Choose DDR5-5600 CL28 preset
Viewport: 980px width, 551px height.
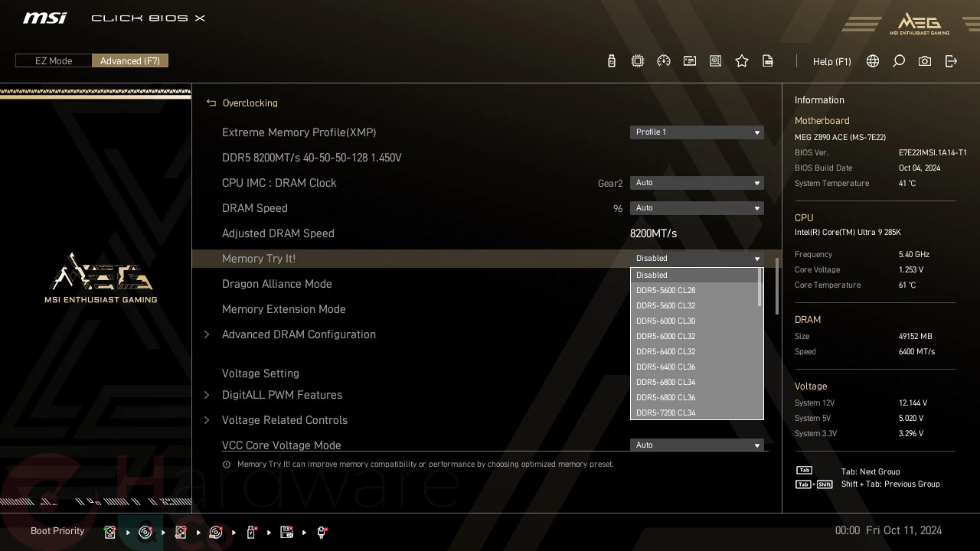click(694, 290)
